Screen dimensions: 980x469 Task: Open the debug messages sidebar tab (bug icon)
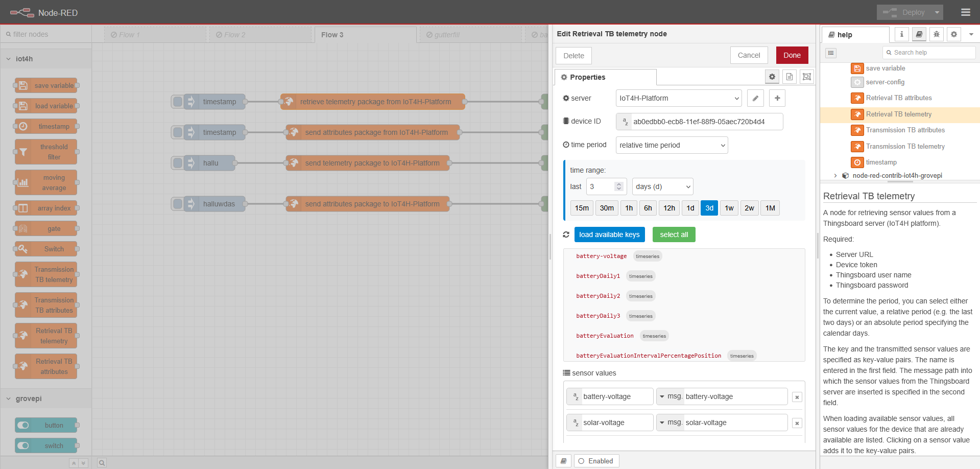(937, 34)
